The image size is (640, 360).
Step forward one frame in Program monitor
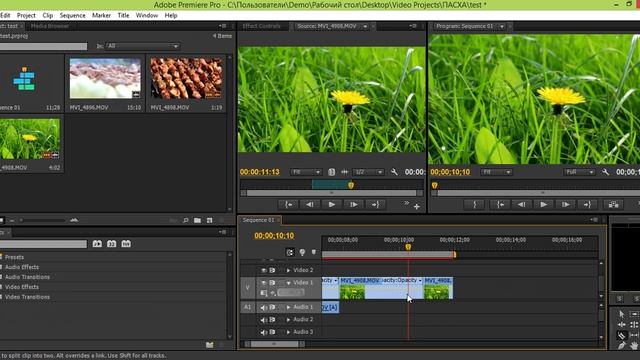tap(565, 204)
